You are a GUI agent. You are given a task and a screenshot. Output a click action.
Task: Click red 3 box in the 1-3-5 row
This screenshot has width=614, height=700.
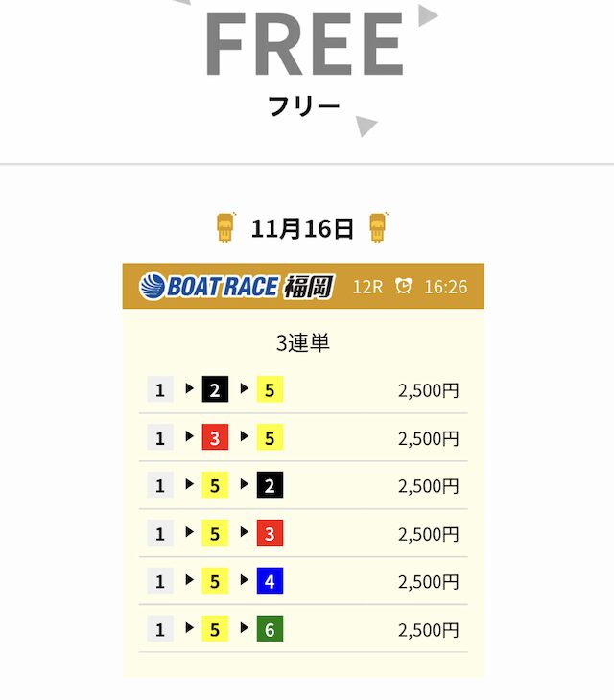tap(215, 437)
